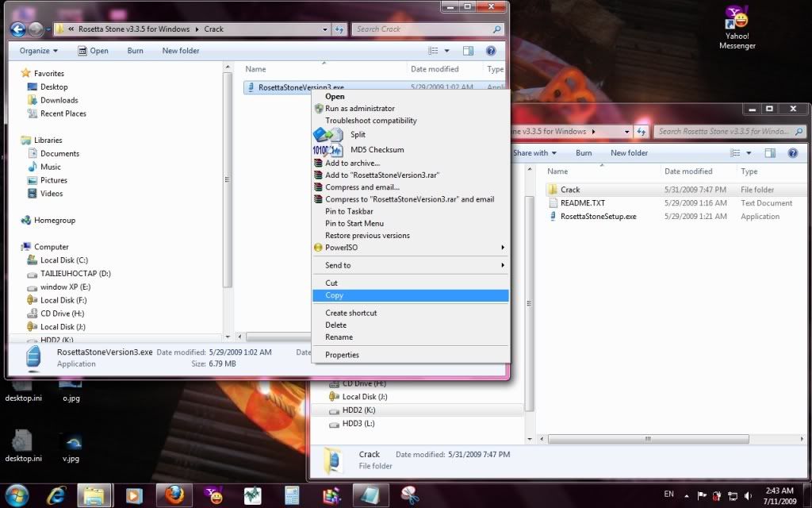Select Pin to Start Menu
Screen dimensions: 812x508
412,223
